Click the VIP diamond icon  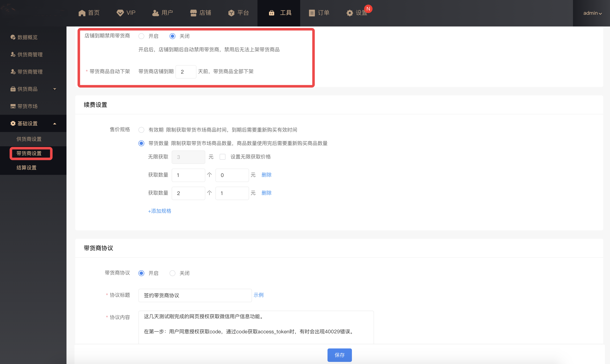(120, 13)
